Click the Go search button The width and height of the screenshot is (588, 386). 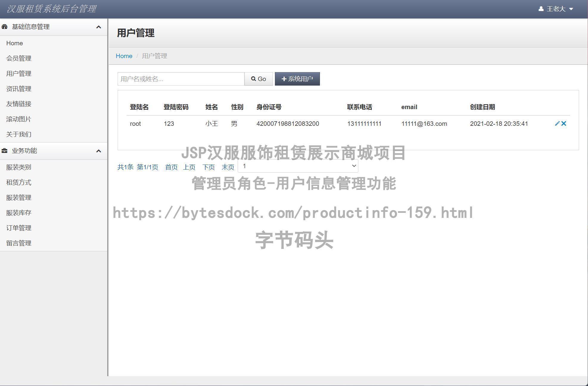coord(259,79)
